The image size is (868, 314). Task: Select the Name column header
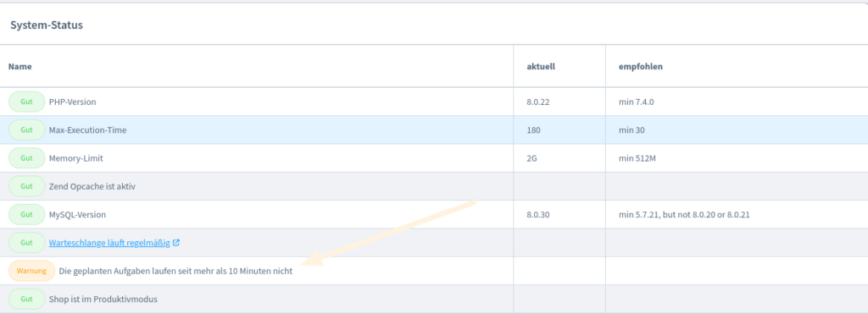pos(20,66)
